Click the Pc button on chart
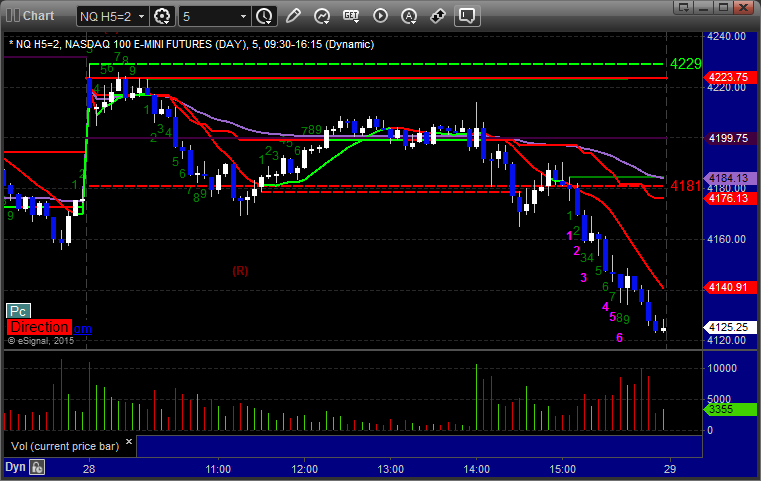Image resolution: width=761 pixels, height=481 pixels. [x=18, y=311]
